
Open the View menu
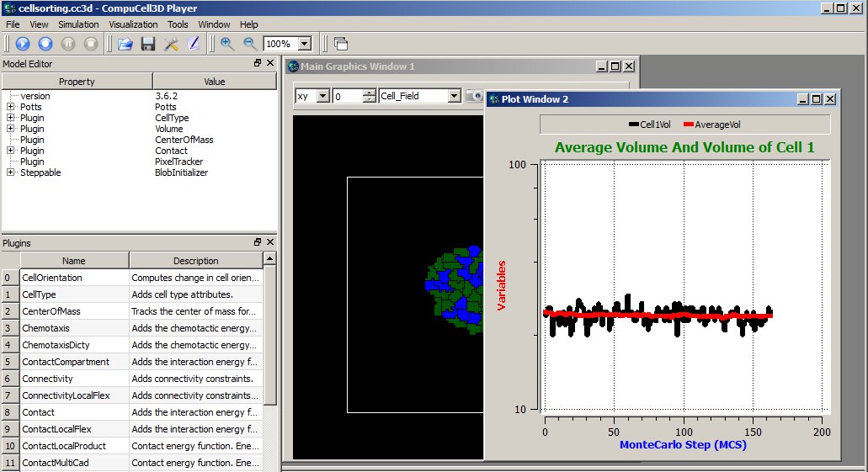[39, 24]
